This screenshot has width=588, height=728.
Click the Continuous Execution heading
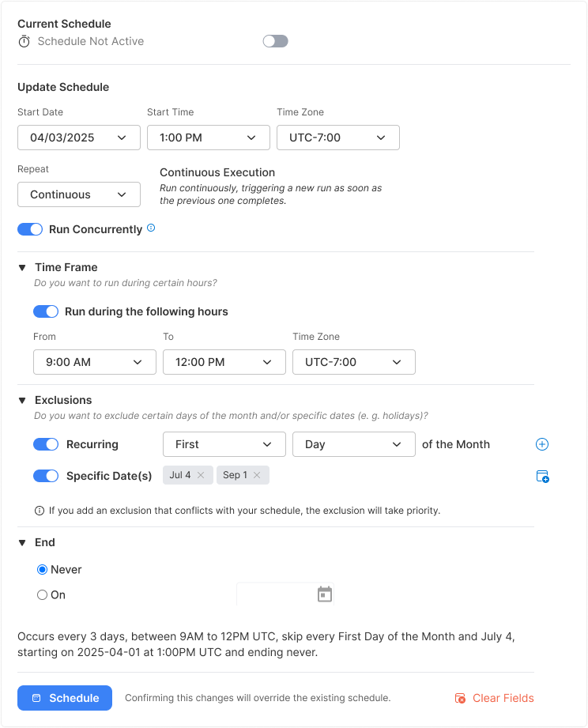point(217,172)
